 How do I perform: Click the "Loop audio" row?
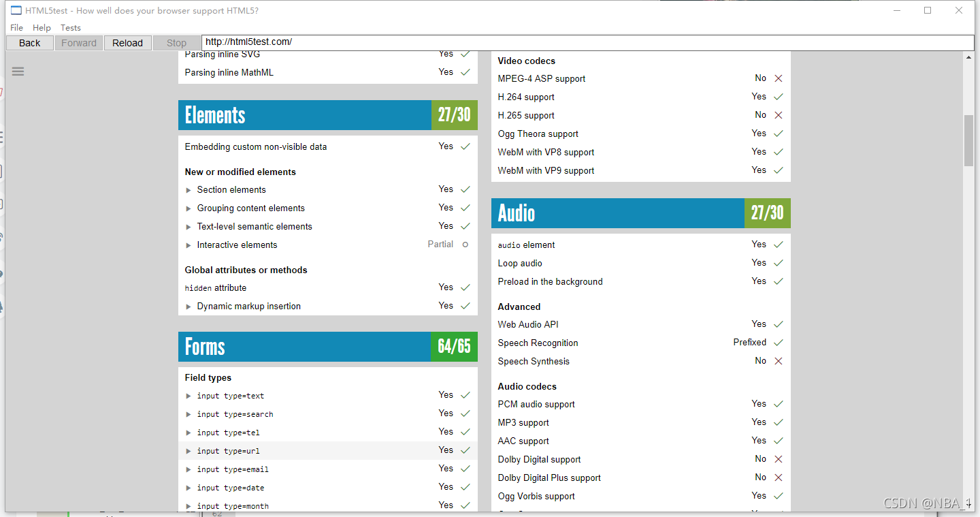[x=641, y=263]
